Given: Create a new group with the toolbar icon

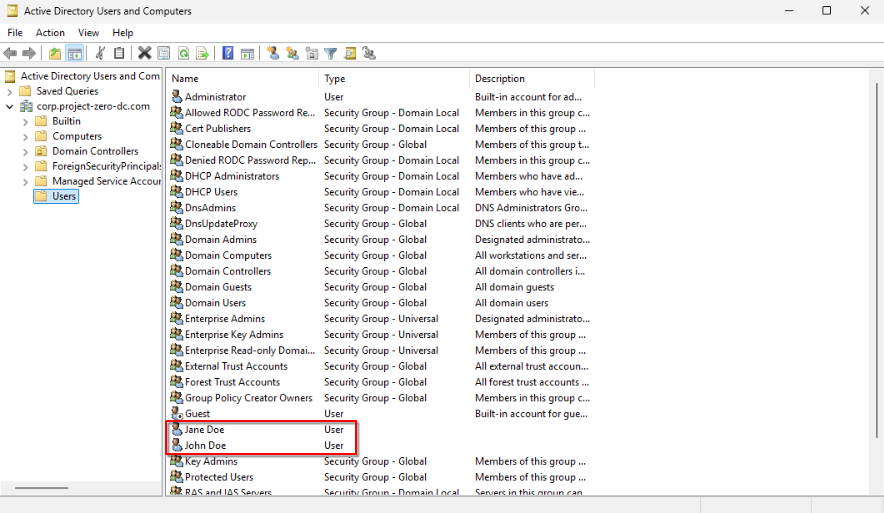Looking at the screenshot, I should tap(293, 54).
